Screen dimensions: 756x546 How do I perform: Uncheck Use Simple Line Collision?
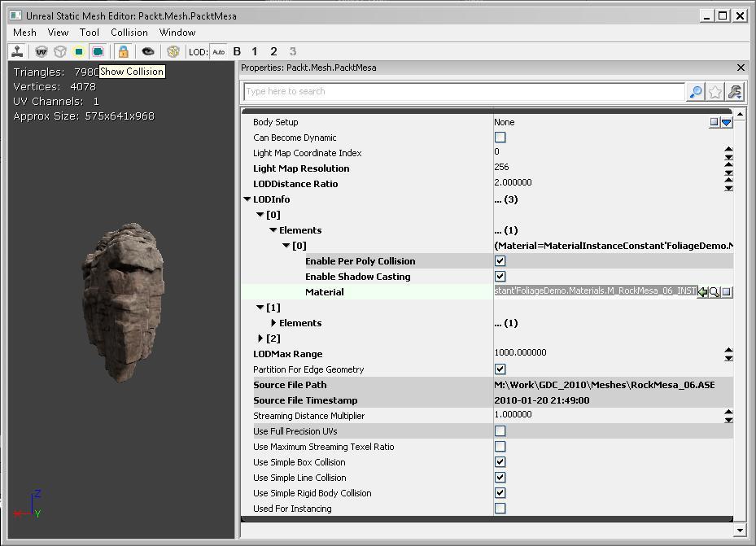(500, 477)
